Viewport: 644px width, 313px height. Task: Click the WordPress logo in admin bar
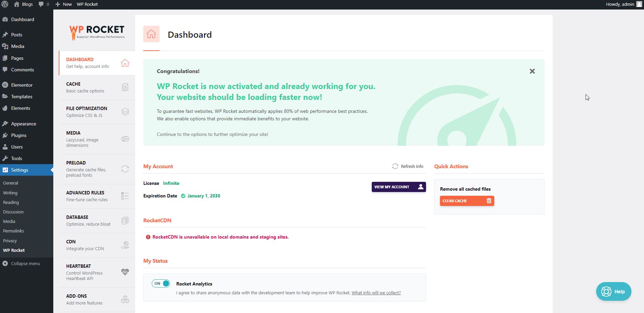(x=5, y=4)
